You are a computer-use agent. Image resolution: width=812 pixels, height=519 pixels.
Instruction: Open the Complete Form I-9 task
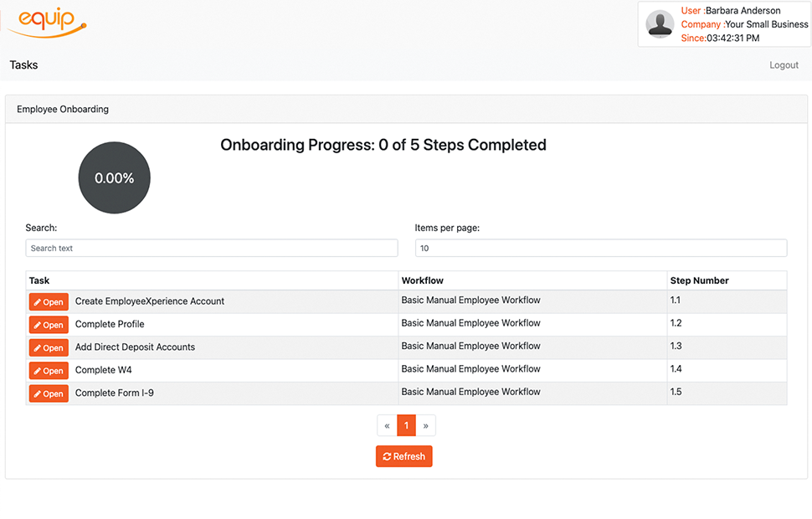point(49,393)
